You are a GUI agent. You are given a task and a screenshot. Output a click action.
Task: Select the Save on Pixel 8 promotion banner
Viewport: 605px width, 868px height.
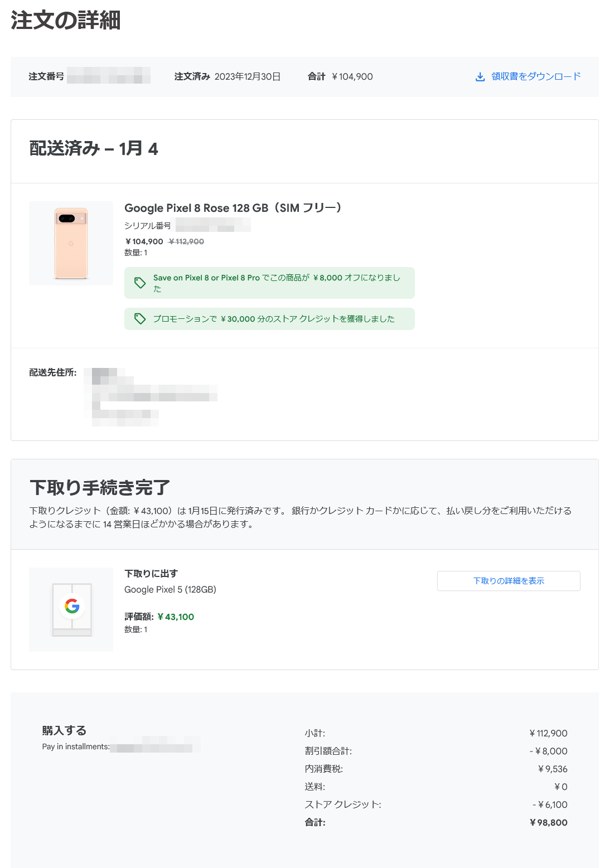pos(269,283)
